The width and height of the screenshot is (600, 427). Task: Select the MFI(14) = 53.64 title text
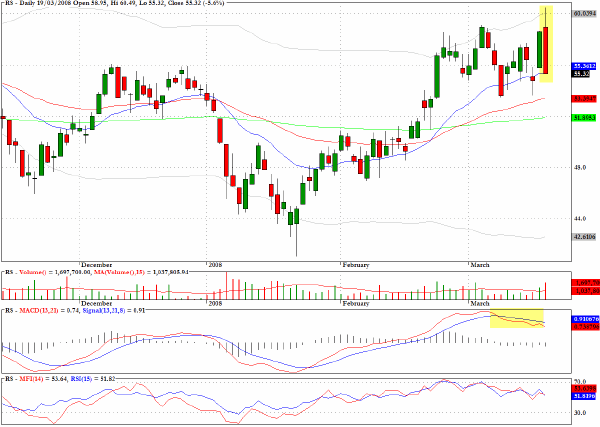[x=44, y=379]
